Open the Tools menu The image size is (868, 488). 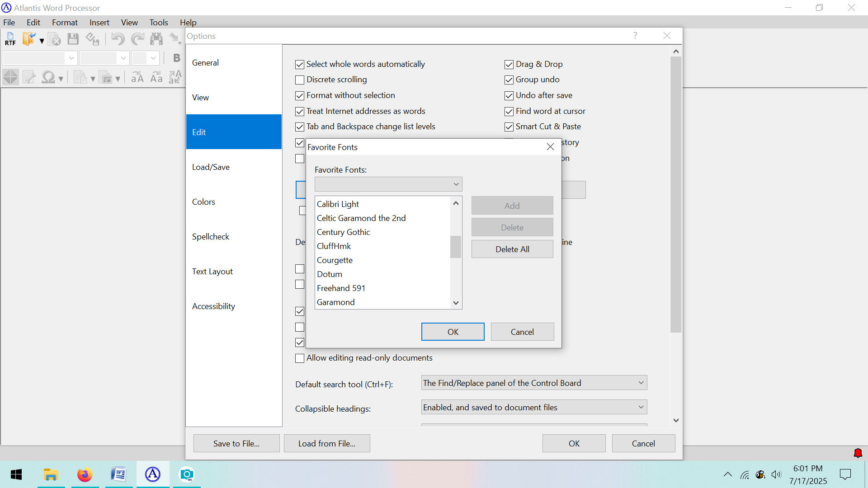tap(159, 22)
